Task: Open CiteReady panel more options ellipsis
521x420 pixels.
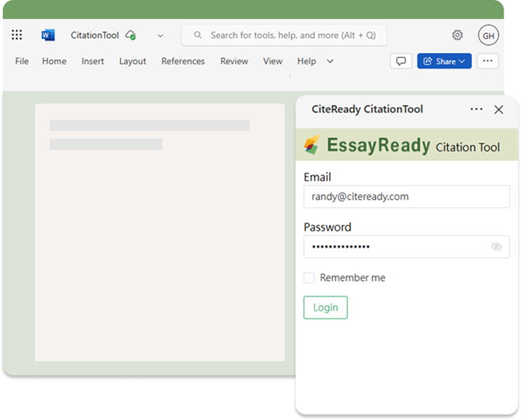Action: point(476,109)
